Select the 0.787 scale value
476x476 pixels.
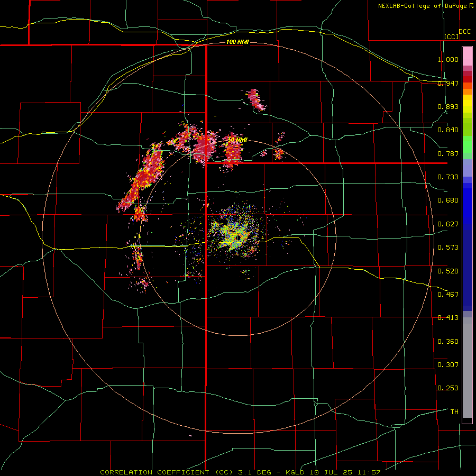pyautogui.click(x=448, y=153)
